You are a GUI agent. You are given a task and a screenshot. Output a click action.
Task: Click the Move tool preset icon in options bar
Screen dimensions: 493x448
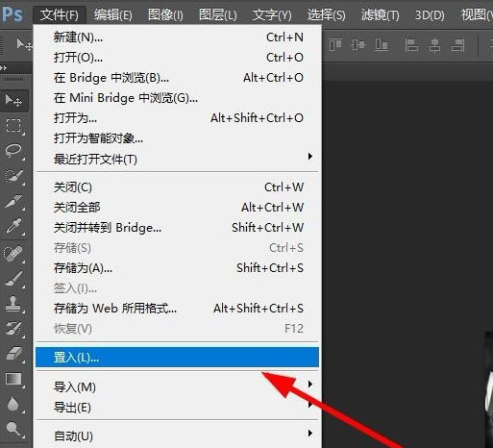point(24,44)
